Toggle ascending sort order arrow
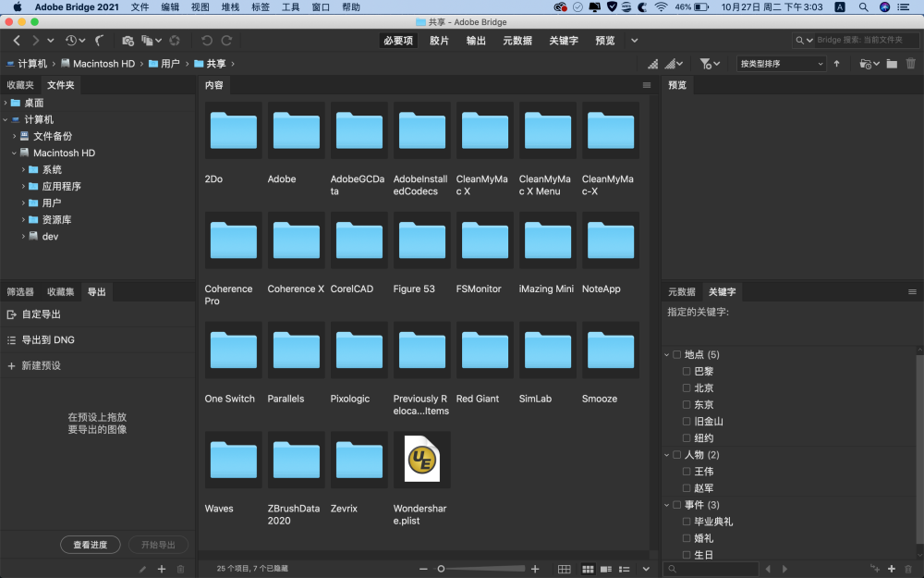This screenshot has width=924, height=578. coord(837,64)
